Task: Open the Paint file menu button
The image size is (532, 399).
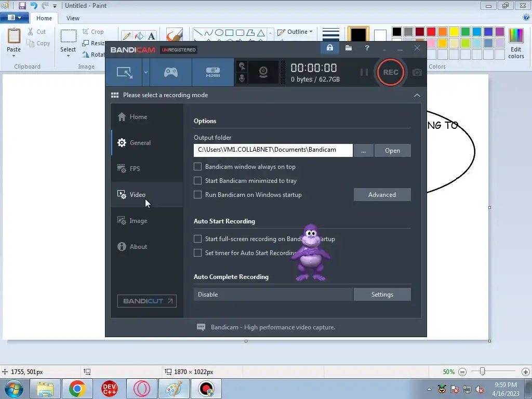Action: 14,18
